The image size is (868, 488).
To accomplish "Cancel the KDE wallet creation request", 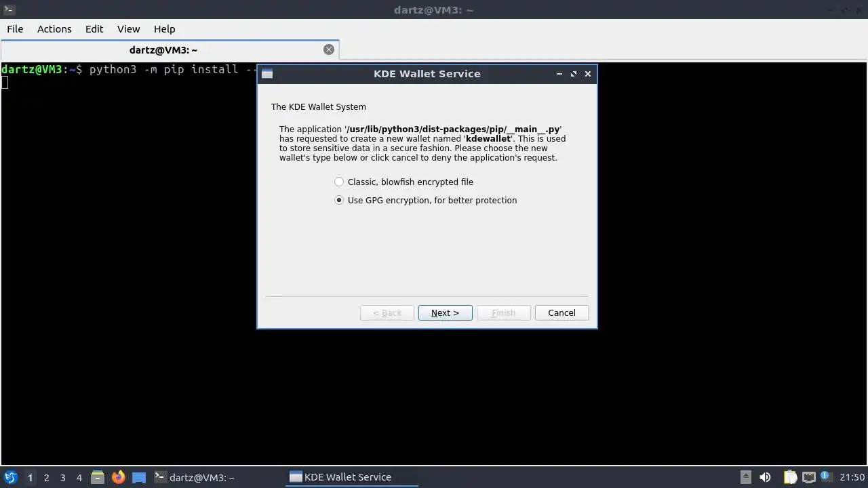I will coord(561,312).
